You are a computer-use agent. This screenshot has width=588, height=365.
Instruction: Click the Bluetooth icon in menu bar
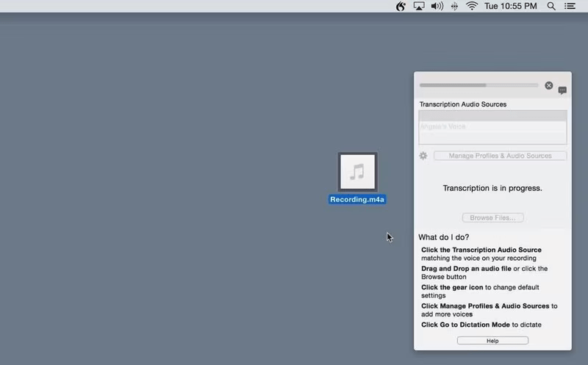pos(455,6)
